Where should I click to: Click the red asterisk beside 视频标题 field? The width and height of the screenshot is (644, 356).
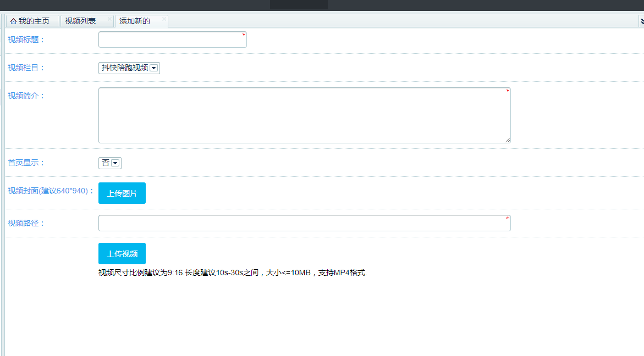(x=243, y=35)
